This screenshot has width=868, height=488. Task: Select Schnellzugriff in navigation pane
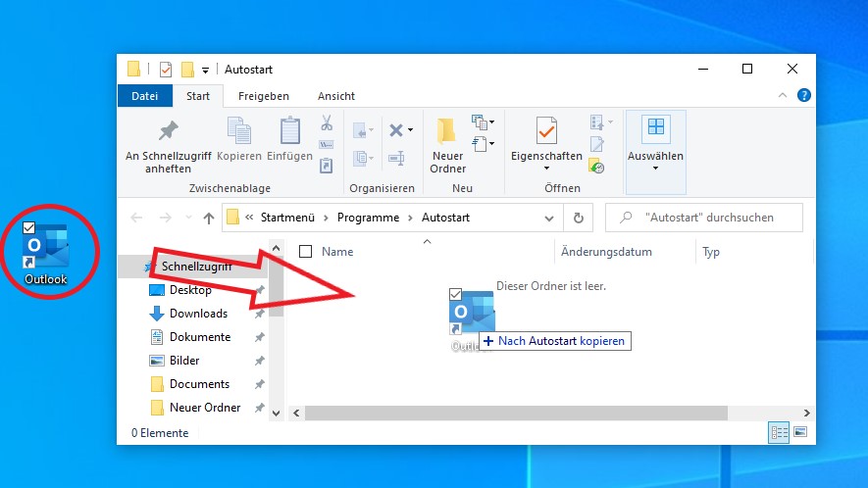pyautogui.click(x=196, y=267)
